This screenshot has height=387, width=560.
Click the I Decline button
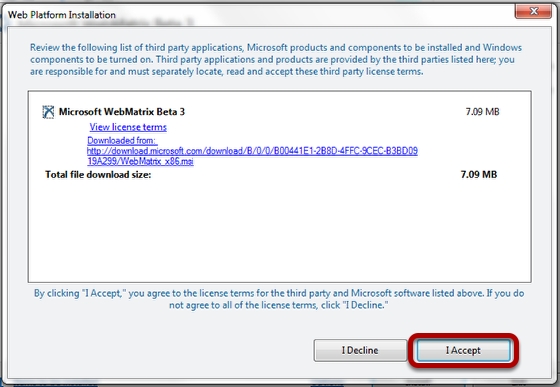(360, 350)
